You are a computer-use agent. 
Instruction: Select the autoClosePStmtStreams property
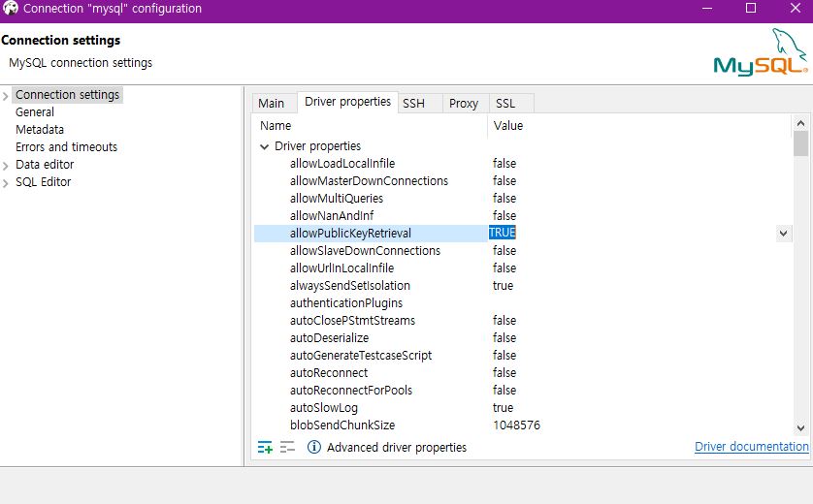(x=352, y=321)
